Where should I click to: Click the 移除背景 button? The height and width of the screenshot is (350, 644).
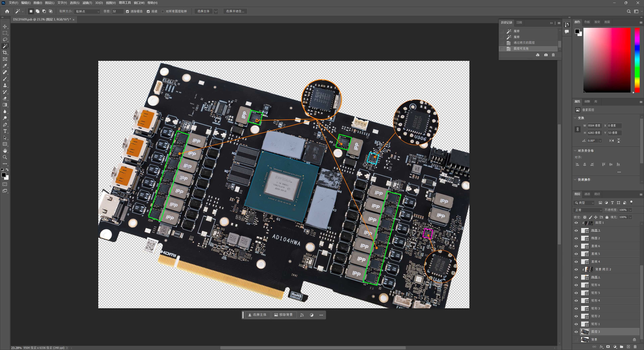283,315
